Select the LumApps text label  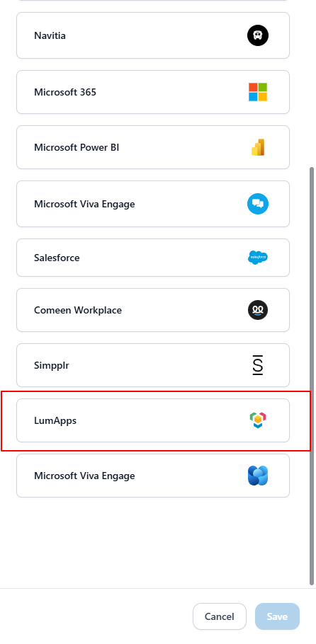point(55,420)
